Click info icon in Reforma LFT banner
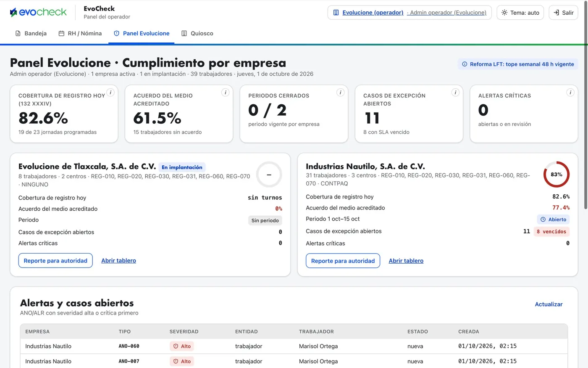588x368 pixels. 465,64
